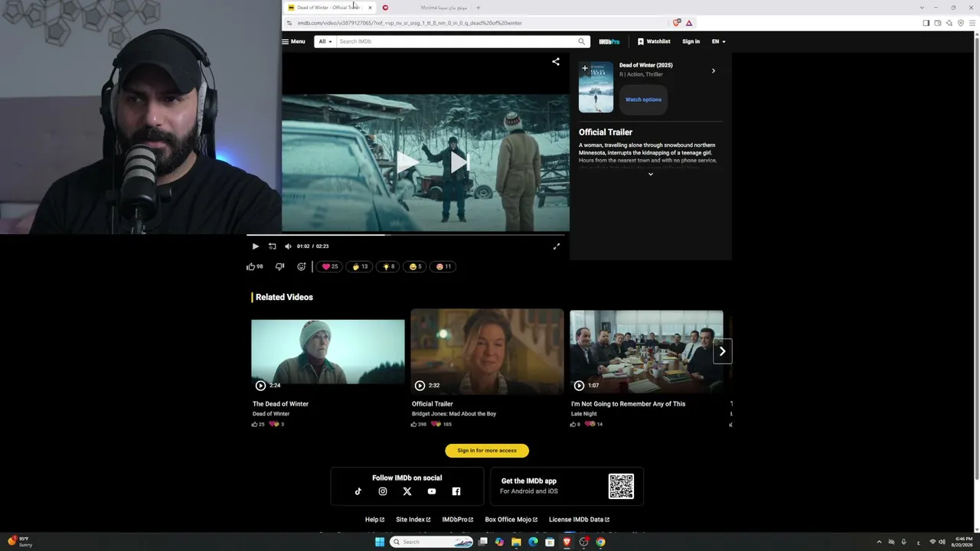Open the EN language dropdown
The width and height of the screenshot is (980, 551).
point(718,41)
